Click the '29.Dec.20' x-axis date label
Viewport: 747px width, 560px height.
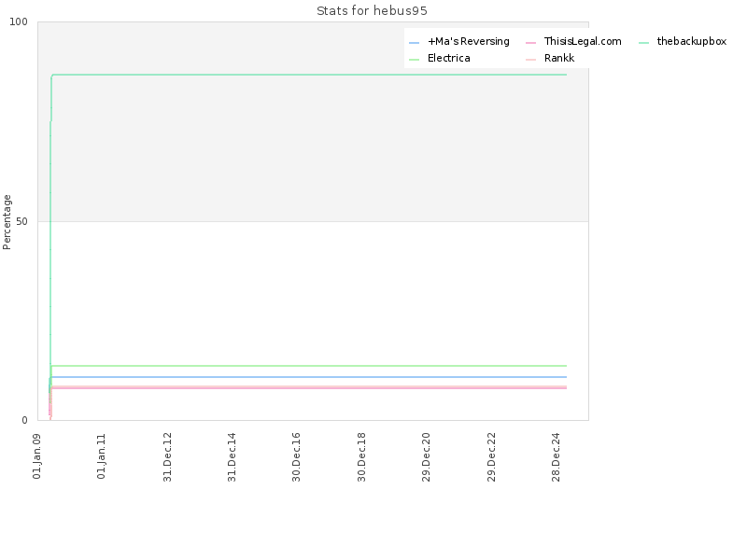pyautogui.click(x=426, y=456)
